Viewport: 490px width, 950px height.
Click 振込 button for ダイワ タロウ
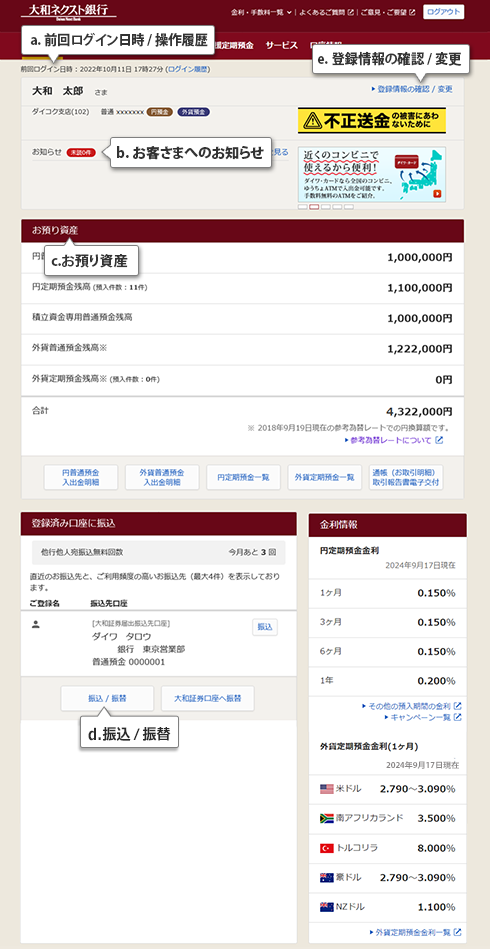[x=265, y=627]
